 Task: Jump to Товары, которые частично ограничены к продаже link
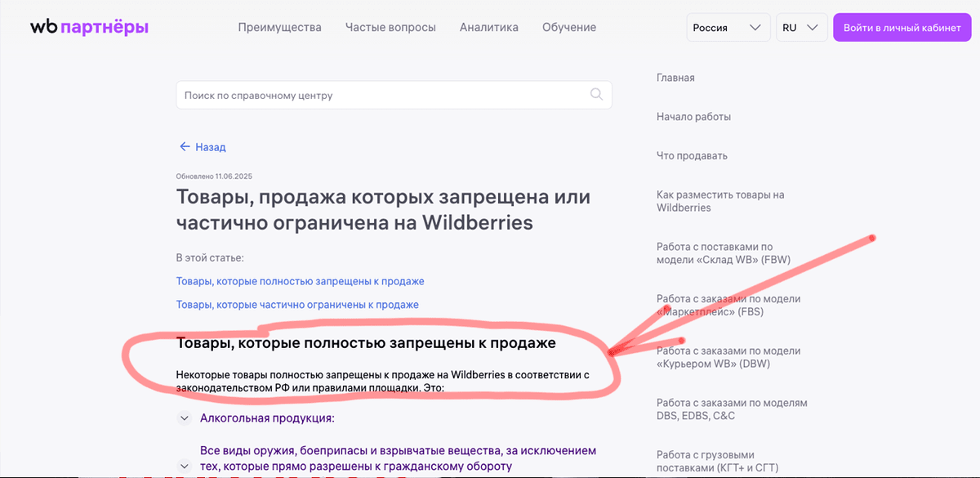coord(297,305)
